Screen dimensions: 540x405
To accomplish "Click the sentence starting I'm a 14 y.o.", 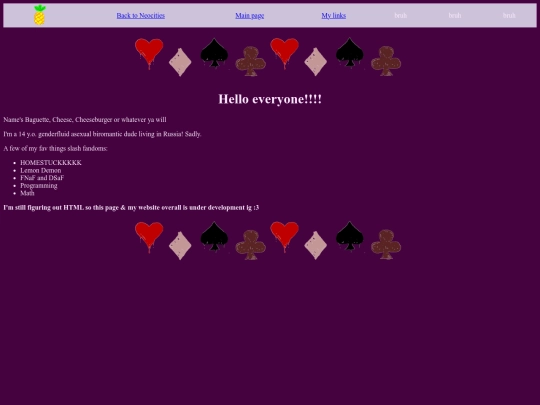I will (102, 134).
